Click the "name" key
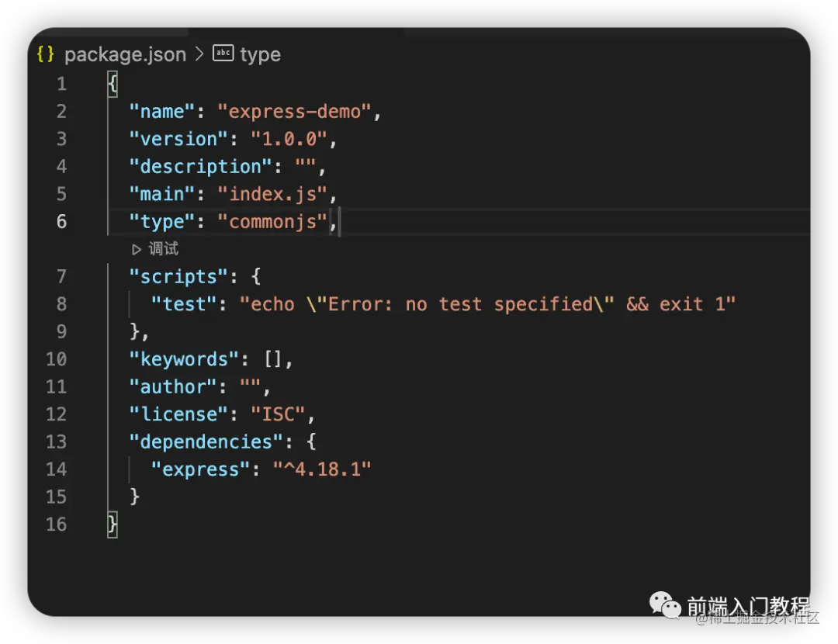This screenshot has height=644, width=838. pos(162,112)
